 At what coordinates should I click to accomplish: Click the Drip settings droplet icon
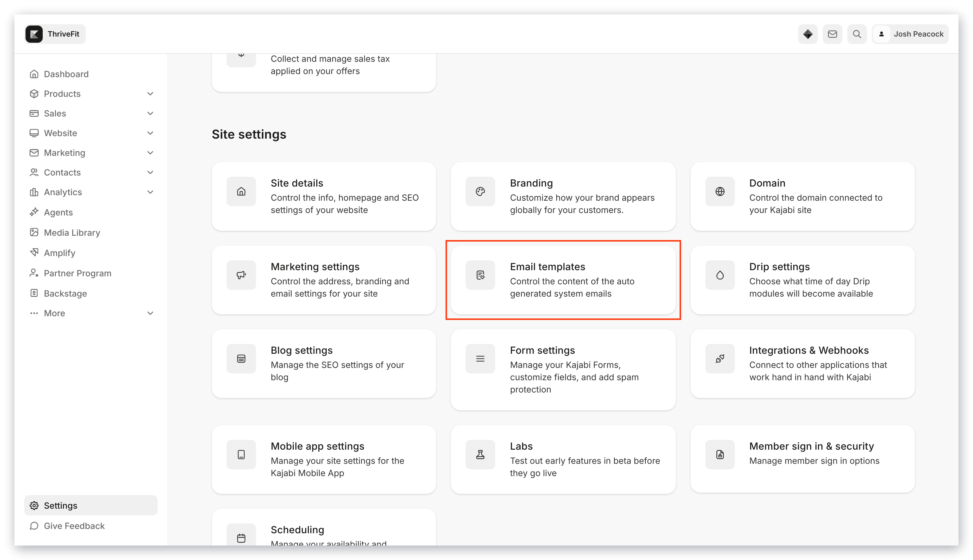[719, 275]
